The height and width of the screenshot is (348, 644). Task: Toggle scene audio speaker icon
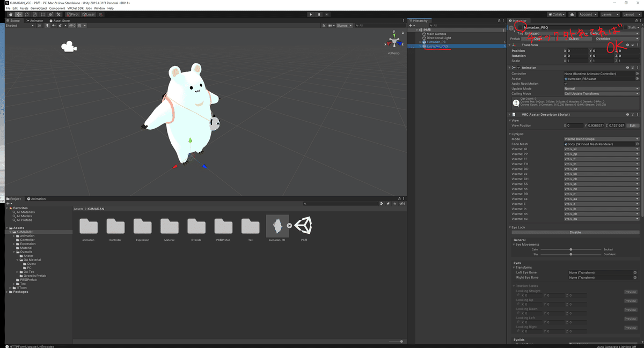click(53, 25)
